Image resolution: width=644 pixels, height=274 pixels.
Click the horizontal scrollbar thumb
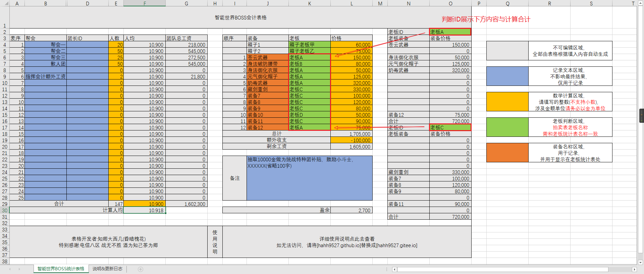point(502,270)
